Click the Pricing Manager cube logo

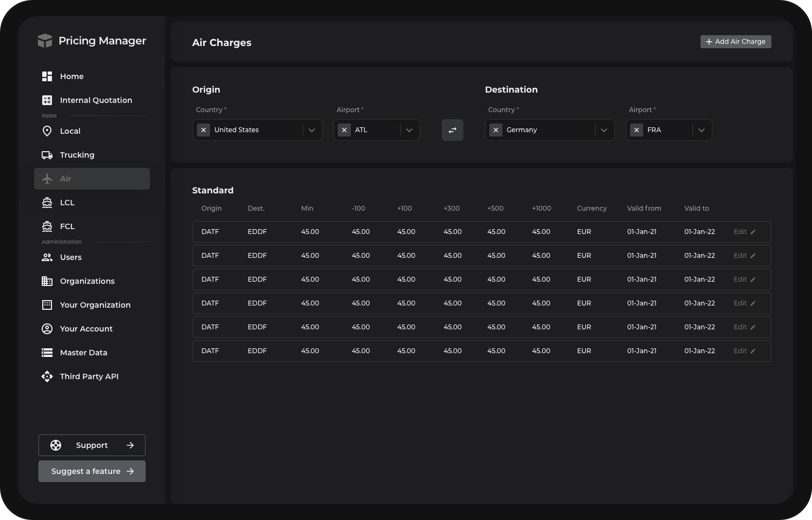45,40
